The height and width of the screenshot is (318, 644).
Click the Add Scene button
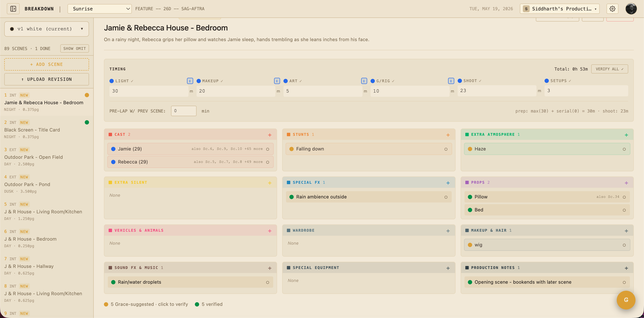pos(46,64)
